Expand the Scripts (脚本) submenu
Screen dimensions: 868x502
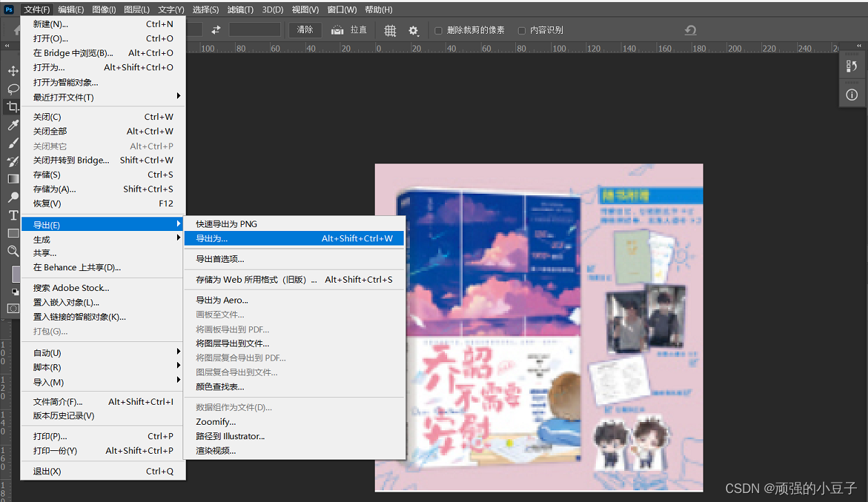(x=103, y=368)
